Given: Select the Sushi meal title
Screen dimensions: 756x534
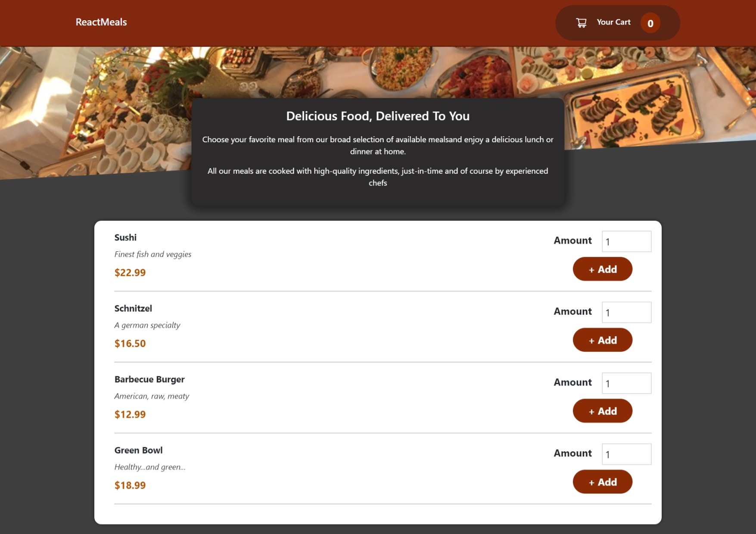Looking at the screenshot, I should click(x=125, y=237).
